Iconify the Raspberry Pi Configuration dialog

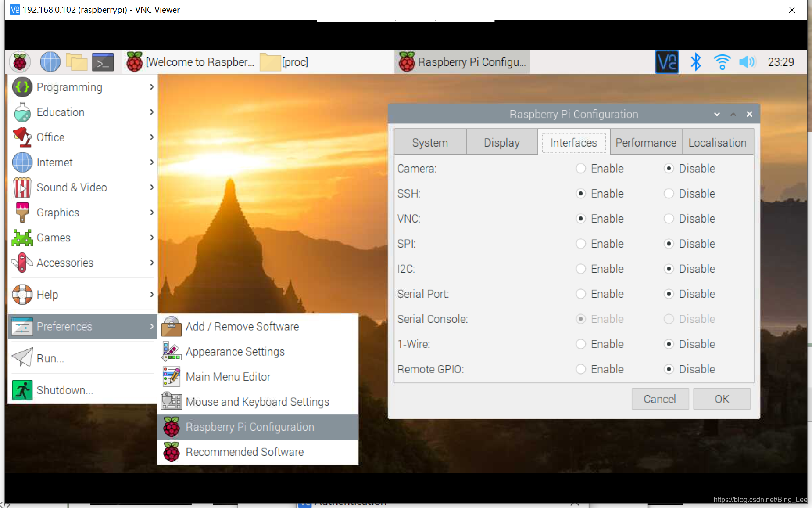pos(717,114)
